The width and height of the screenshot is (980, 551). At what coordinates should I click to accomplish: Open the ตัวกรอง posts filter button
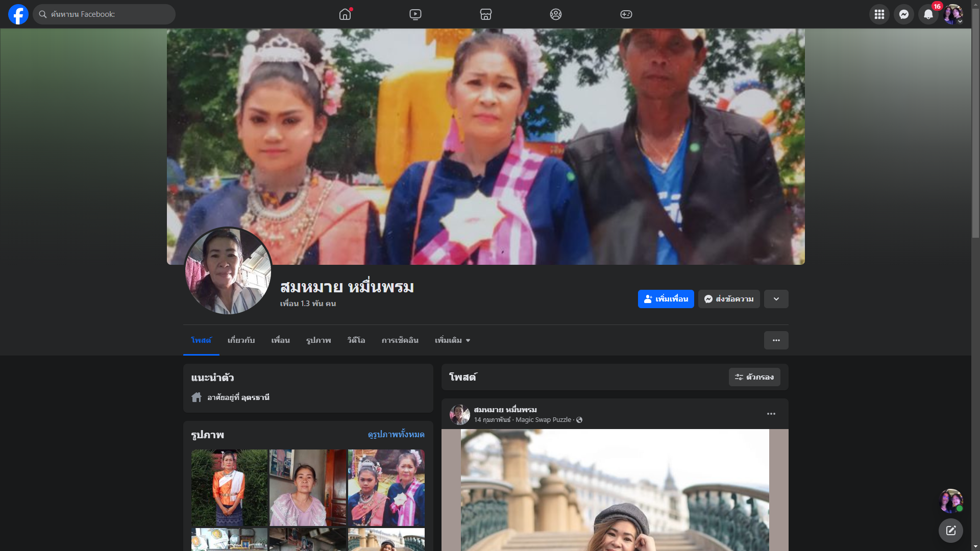tap(754, 377)
